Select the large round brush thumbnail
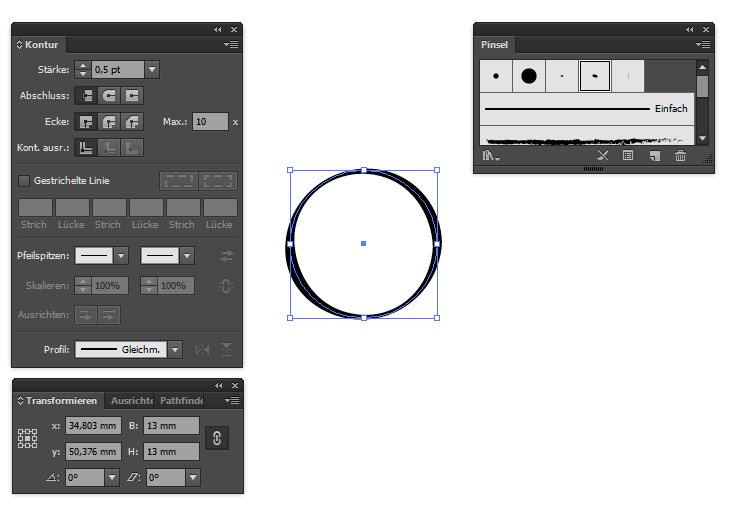The width and height of the screenshot is (731, 514). coord(528,75)
